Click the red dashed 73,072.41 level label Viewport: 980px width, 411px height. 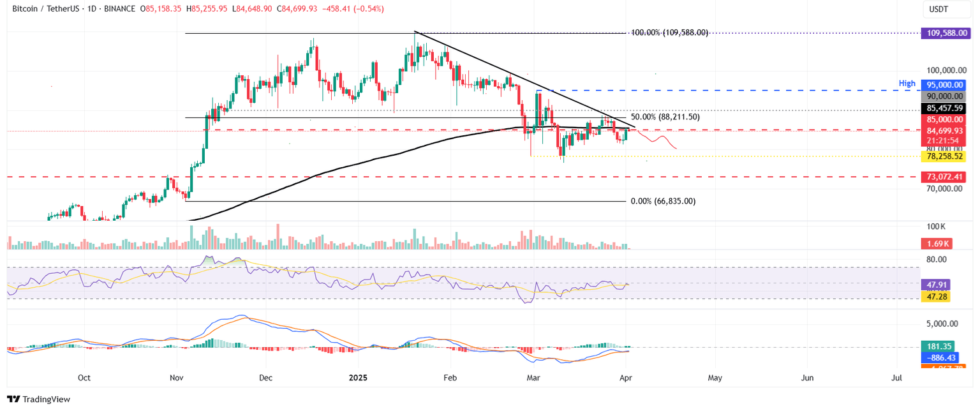pyautogui.click(x=944, y=177)
